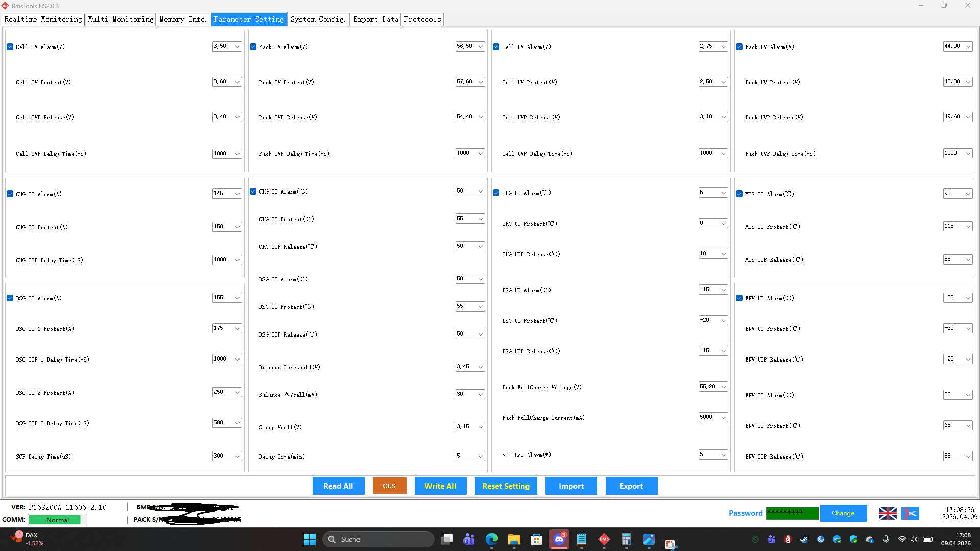980x551 pixels.
Task: Switch to the Realtime Monitoring tab
Action: coord(43,19)
